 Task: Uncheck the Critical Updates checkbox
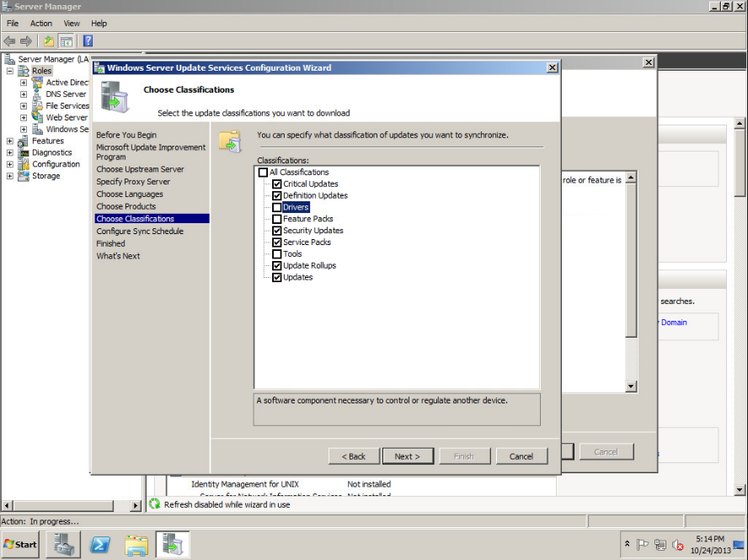pyautogui.click(x=276, y=184)
